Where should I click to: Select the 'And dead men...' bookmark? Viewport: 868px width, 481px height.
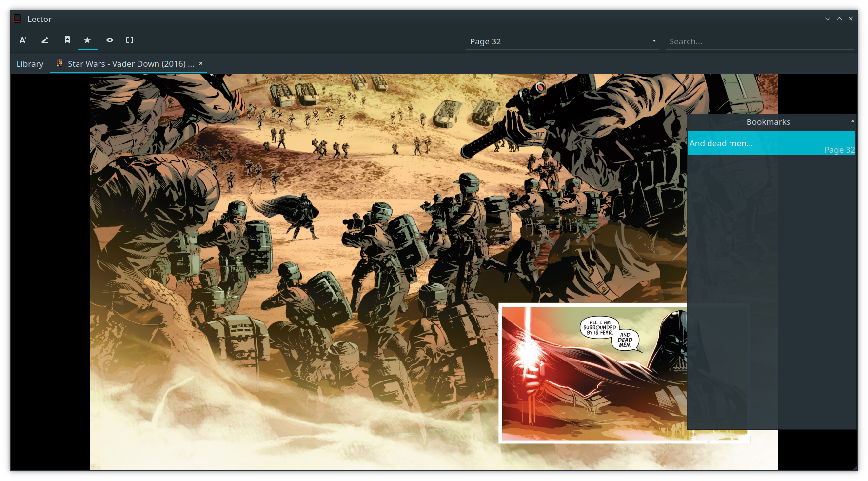(771, 143)
